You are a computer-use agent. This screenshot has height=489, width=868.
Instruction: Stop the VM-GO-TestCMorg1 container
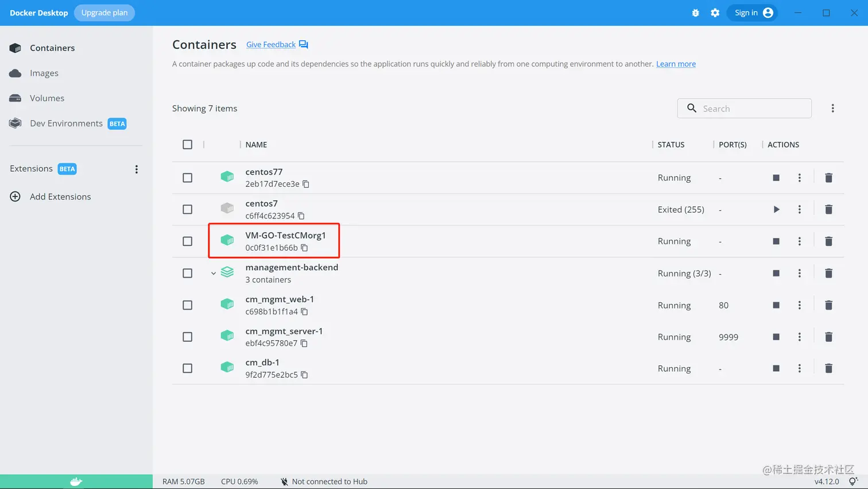(x=776, y=241)
